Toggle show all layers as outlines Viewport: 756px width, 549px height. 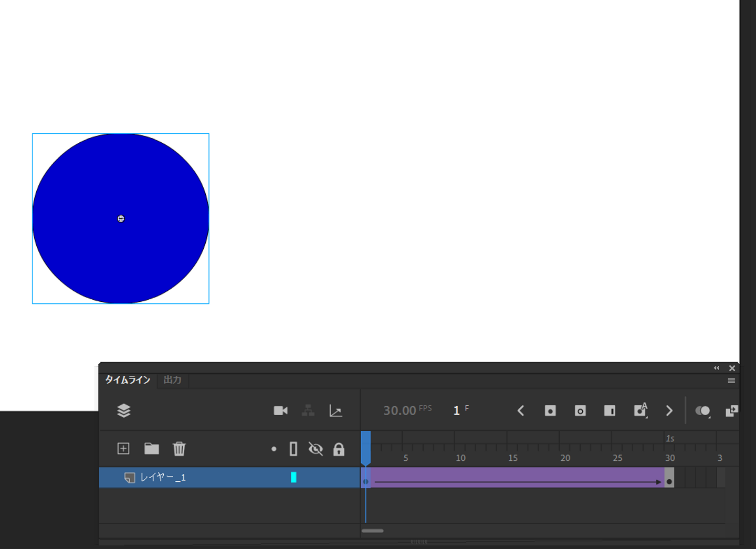[x=293, y=449]
